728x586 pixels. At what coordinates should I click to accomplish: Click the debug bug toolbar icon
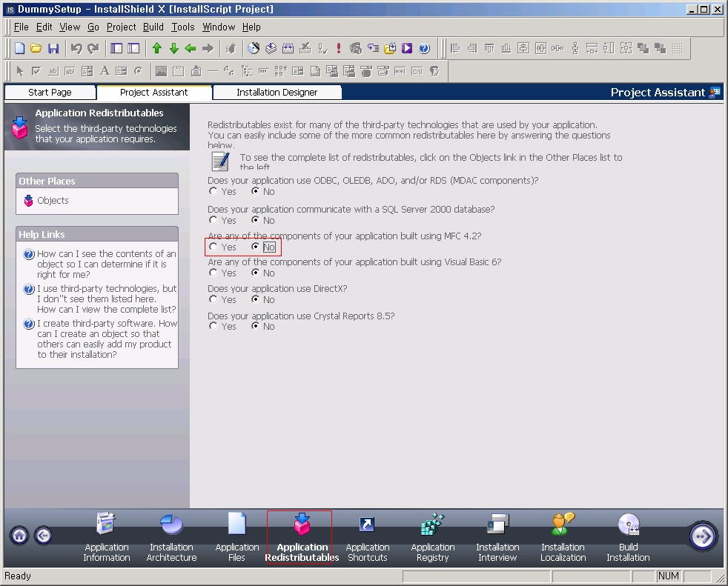pos(231,48)
